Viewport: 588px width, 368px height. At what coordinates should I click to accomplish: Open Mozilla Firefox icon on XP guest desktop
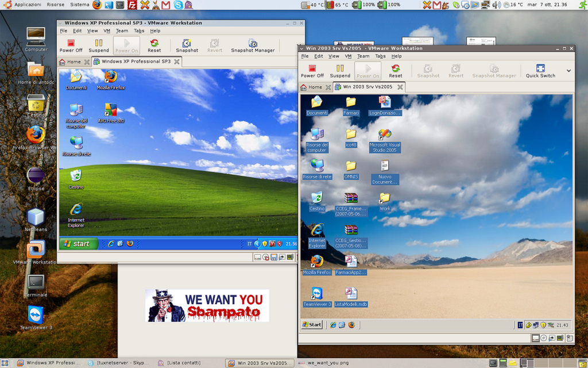[x=111, y=79]
